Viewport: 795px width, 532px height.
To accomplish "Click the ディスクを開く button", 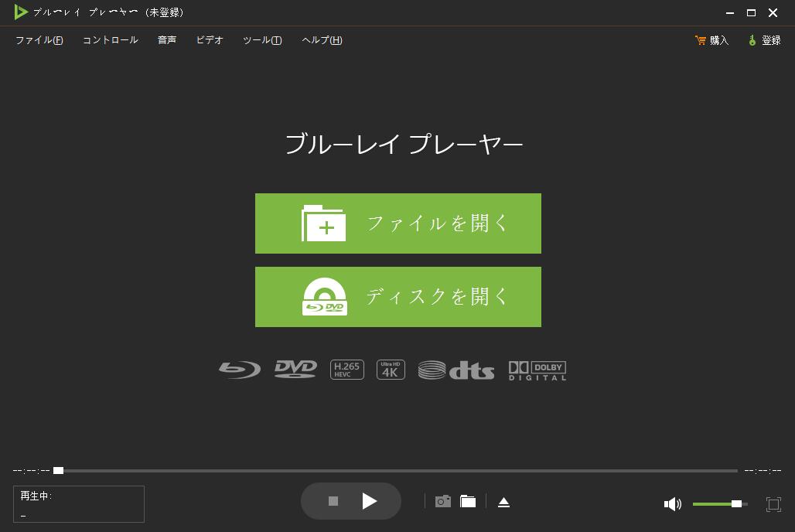I will (x=398, y=297).
